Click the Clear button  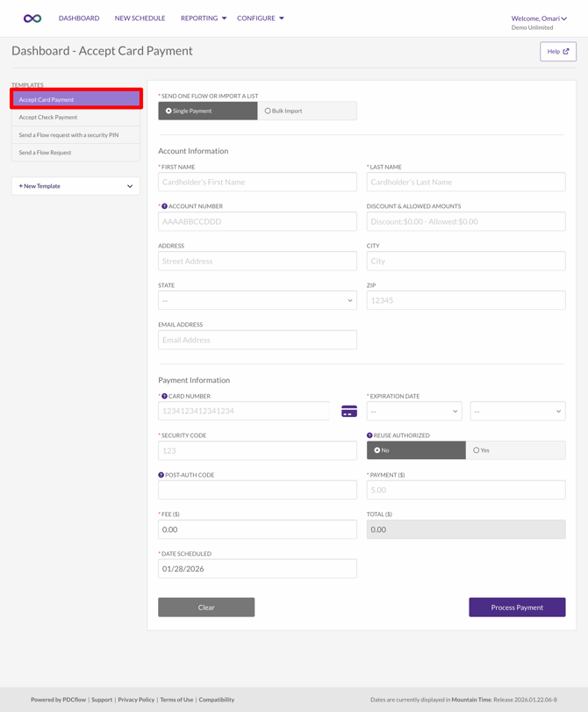point(206,607)
